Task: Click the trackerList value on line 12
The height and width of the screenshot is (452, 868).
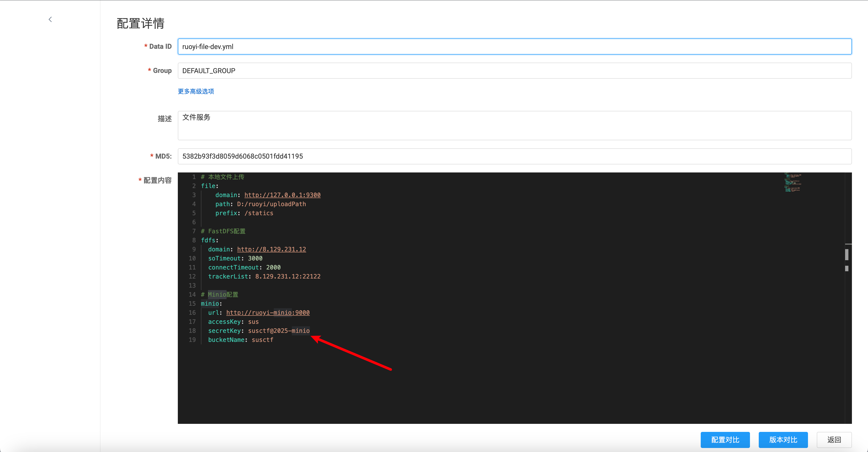Action: [287, 277]
